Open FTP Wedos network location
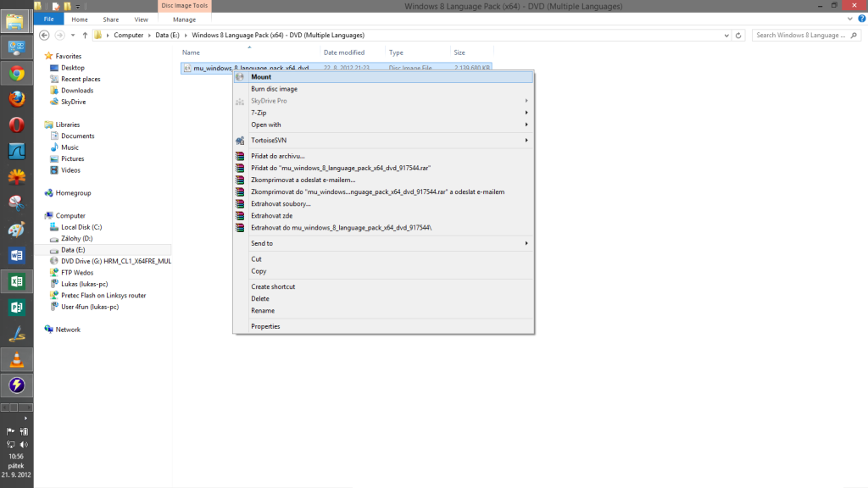 tap(77, 273)
